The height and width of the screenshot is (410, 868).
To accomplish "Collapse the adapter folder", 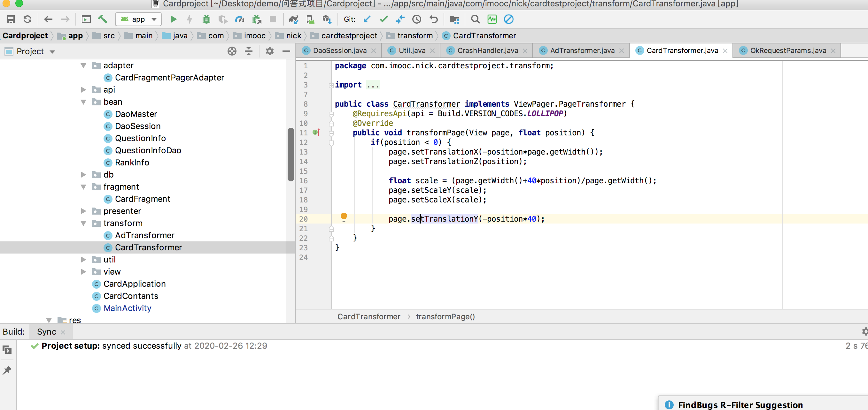I will [83, 65].
